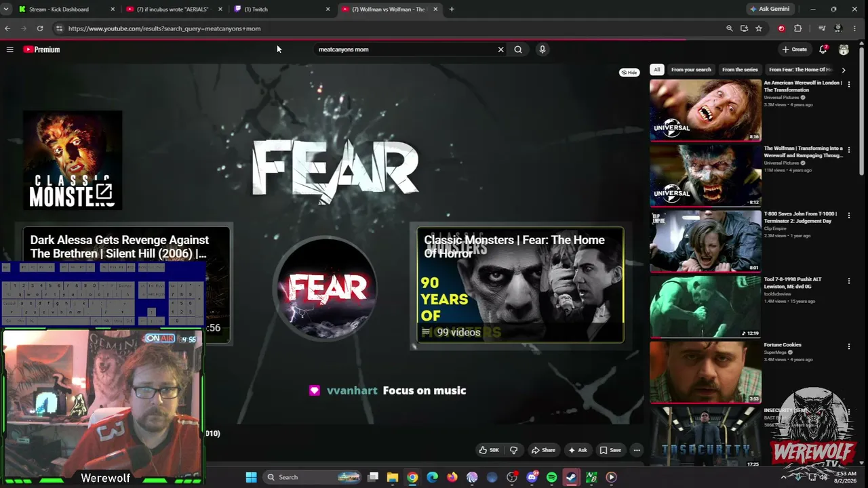Open Chrome media controls
868x488 pixels.
[822, 28]
